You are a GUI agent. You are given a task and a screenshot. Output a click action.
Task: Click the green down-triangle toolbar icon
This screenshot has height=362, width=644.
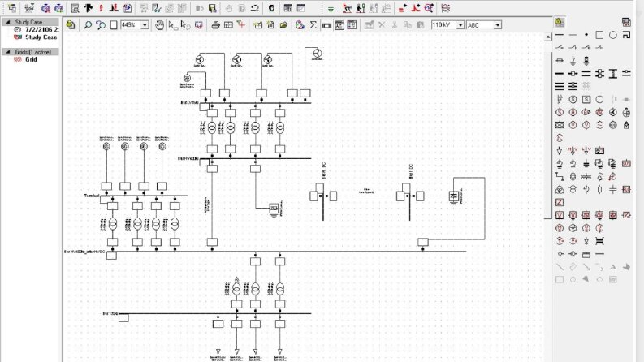[x=331, y=9]
